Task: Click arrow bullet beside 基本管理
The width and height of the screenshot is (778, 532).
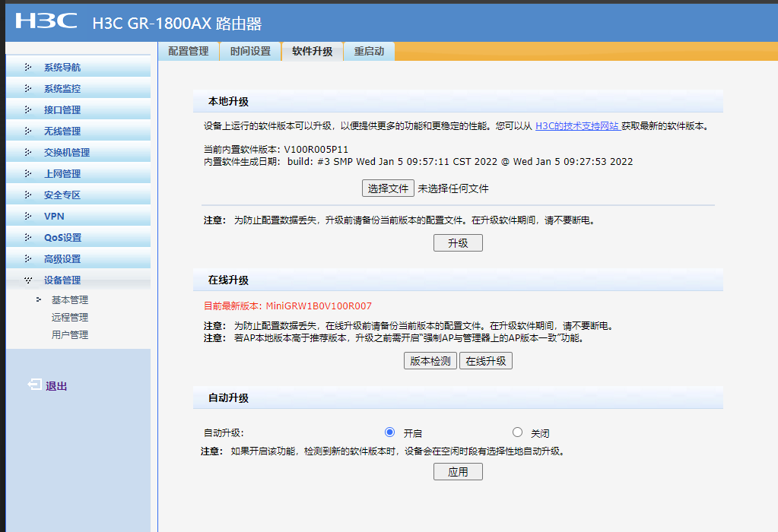Action: pyautogui.click(x=39, y=299)
